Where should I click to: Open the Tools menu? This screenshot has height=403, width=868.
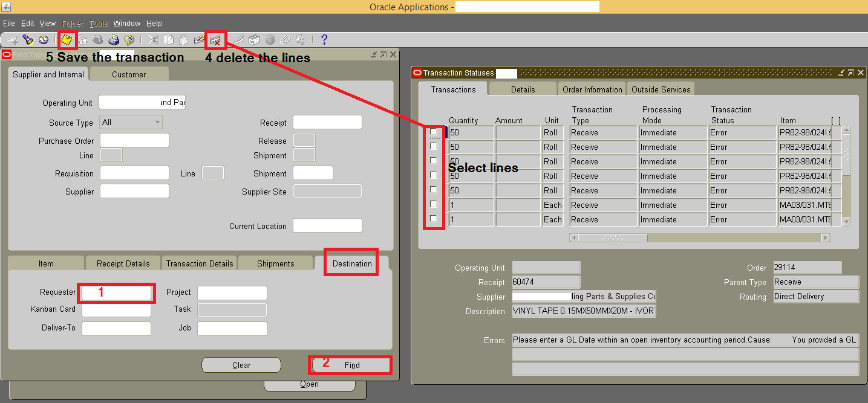[99, 24]
